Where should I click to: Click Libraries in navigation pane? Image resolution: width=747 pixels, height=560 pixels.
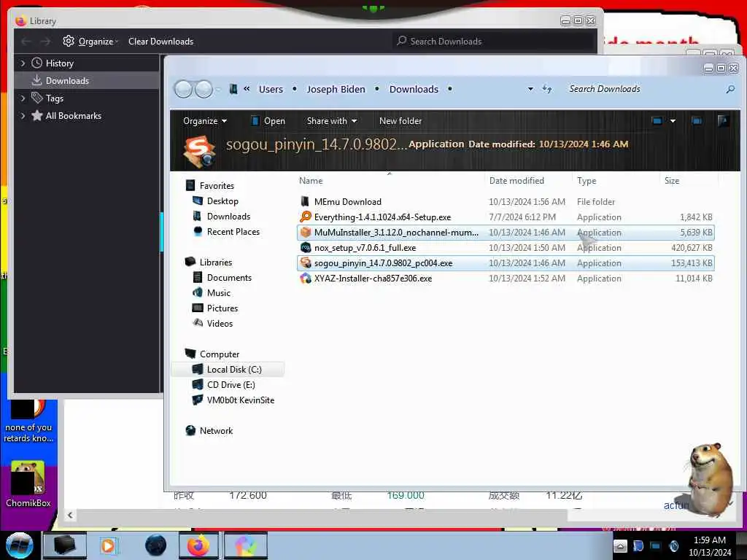pos(216,262)
